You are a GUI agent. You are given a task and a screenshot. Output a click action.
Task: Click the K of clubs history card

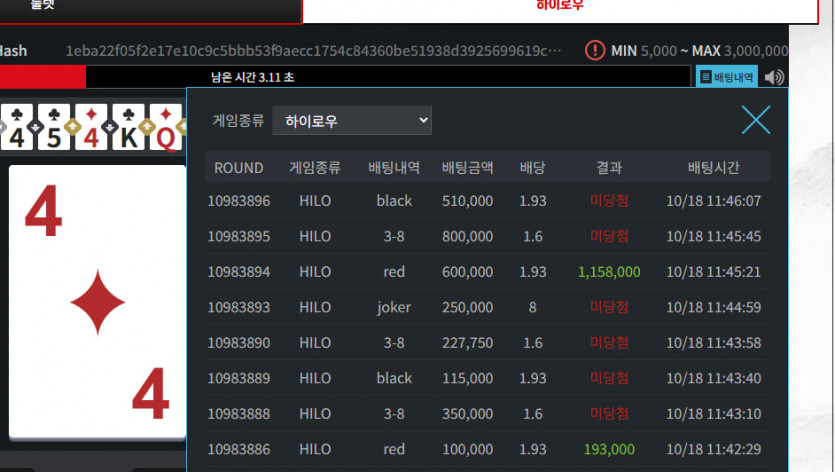click(128, 127)
